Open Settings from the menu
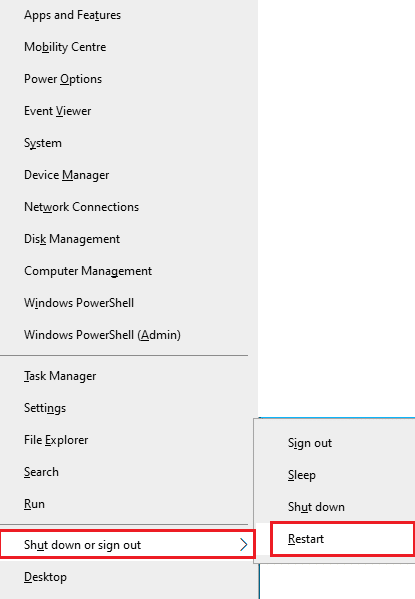This screenshot has height=599, width=415. tap(128, 408)
